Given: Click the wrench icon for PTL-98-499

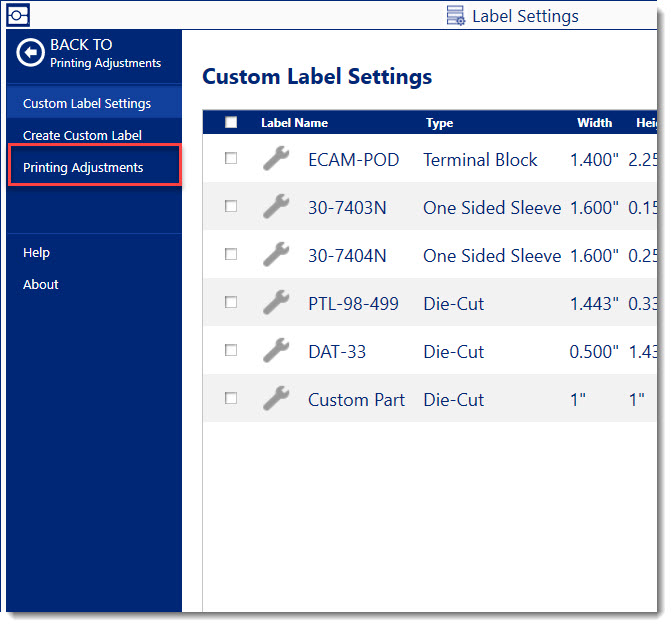Looking at the screenshot, I should coord(276,303).
